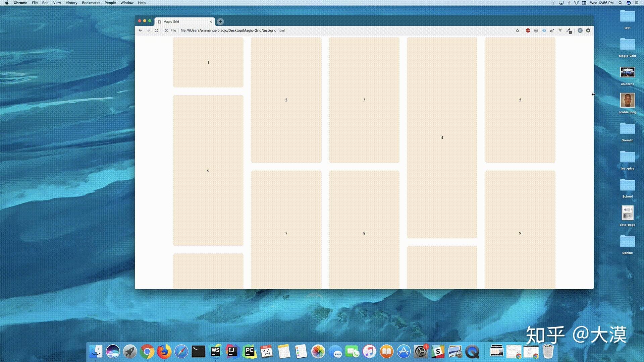Close the Magic Grid tab
Viewport: 644px width, 362px height.
tap(211, 21)
